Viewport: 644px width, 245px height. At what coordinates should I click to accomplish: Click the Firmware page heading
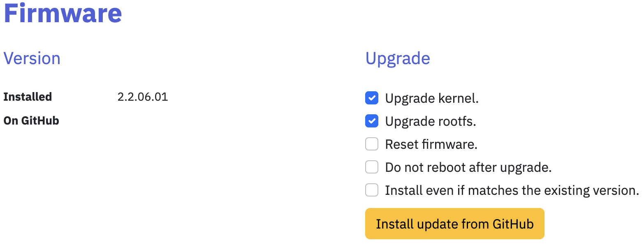[63, 14]
